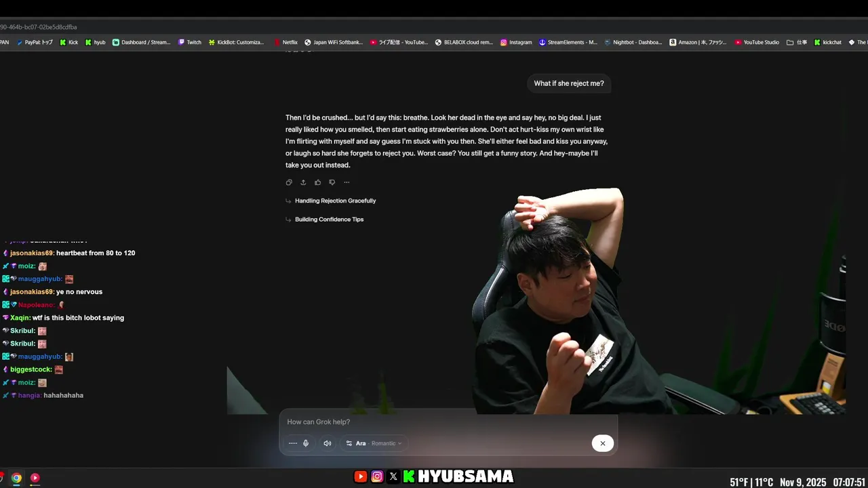Click the 51°F | 11°C temperature readout

pos(751,483)
